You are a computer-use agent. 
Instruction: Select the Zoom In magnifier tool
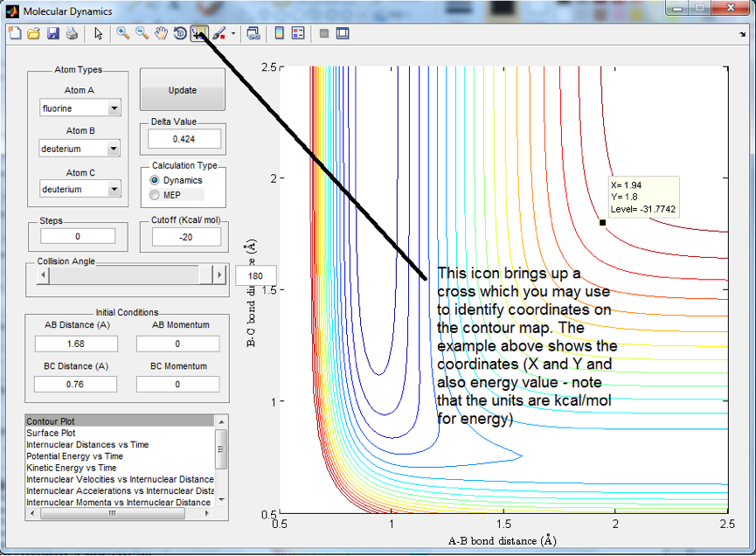pyautogui.click(x=123, y=33)
